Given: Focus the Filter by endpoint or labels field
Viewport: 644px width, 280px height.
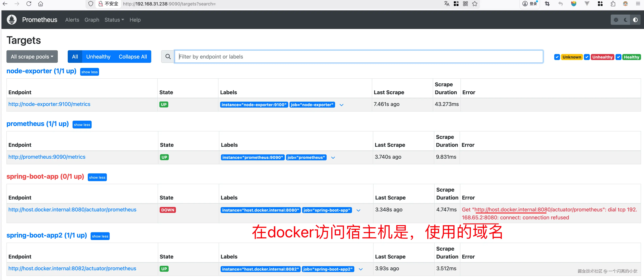Looking at the screenshot, I should (358, 57).
